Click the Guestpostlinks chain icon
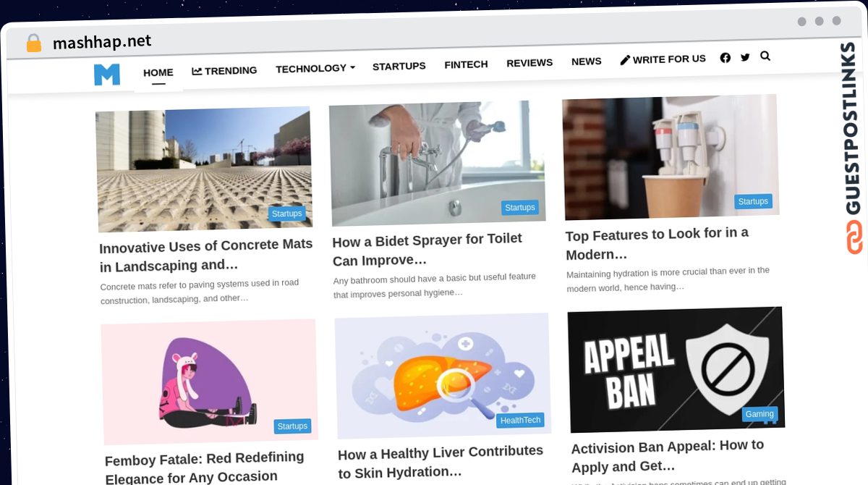 [x=855, y=237]
